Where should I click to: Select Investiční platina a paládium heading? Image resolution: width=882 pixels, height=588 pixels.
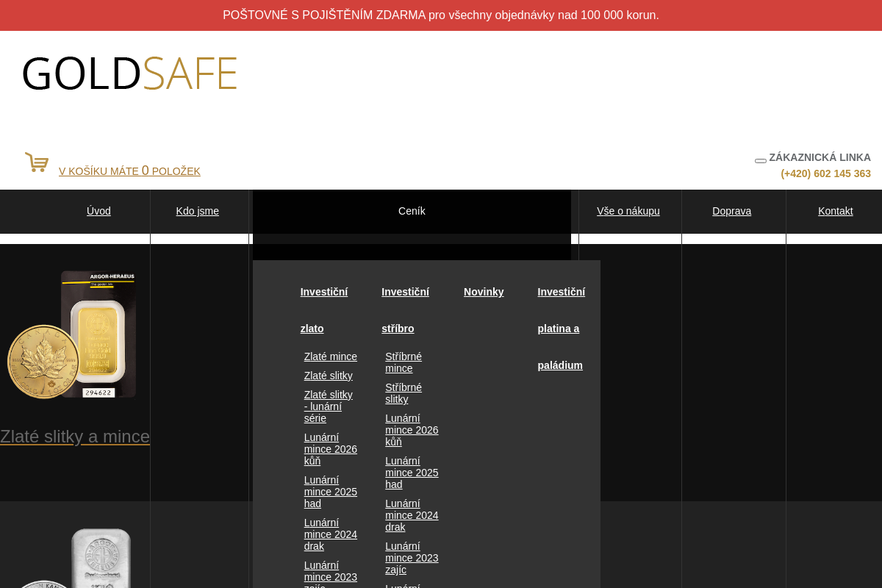[562, 329]
